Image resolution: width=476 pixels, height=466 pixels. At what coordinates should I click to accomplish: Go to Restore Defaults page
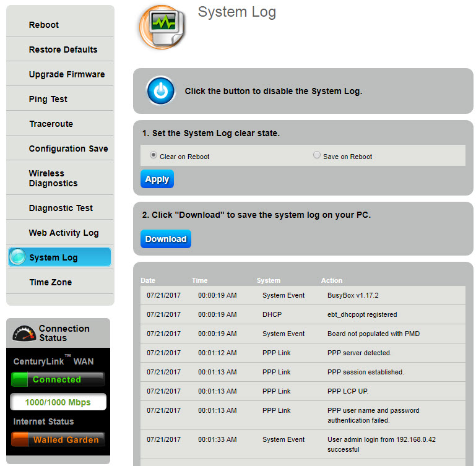pos(63,50)
